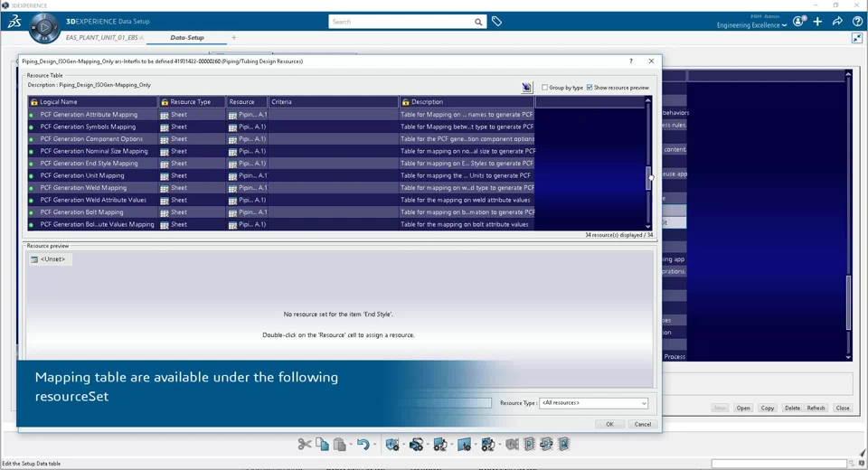Click the share arrow icon
This screenshot has width=868, height=470.
tap(837, 22)
